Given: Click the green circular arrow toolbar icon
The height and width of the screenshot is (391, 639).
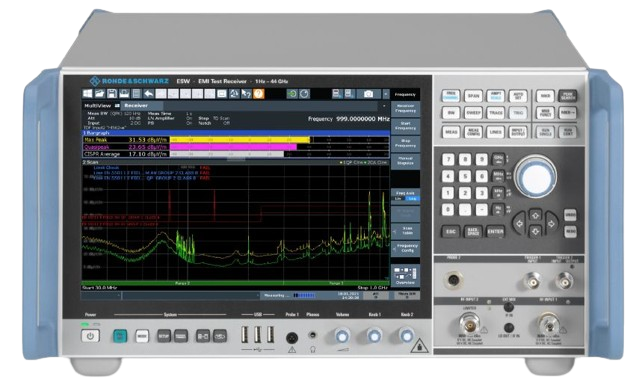Looking at the screenshot, I should [x=292, y=94].
